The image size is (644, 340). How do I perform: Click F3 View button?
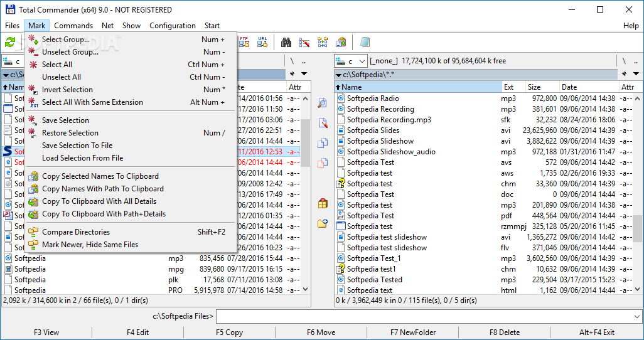click(x=46, y=332)
